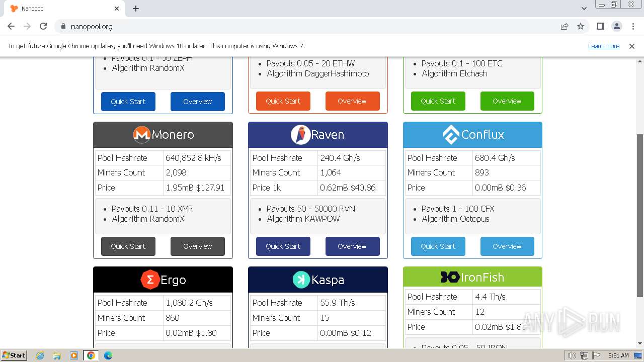The height and width of the screenshot is (362, 644).
Task: Reload the nanopool.org page
Action: point(43,26)
